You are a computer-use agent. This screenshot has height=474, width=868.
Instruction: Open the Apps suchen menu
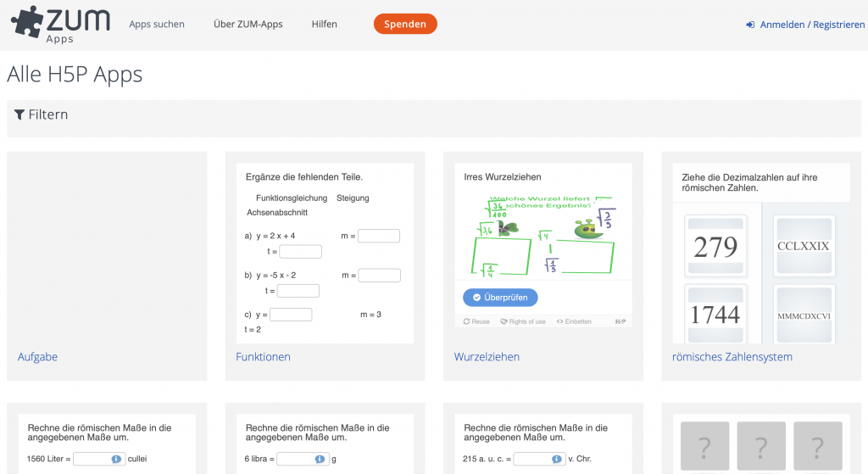click(157, 25)
